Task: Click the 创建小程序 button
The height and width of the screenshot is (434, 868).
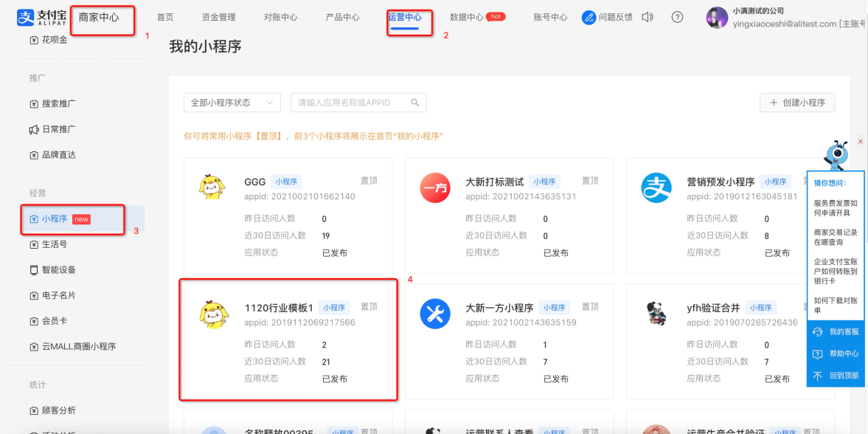Action: click(x=797, y=103)
